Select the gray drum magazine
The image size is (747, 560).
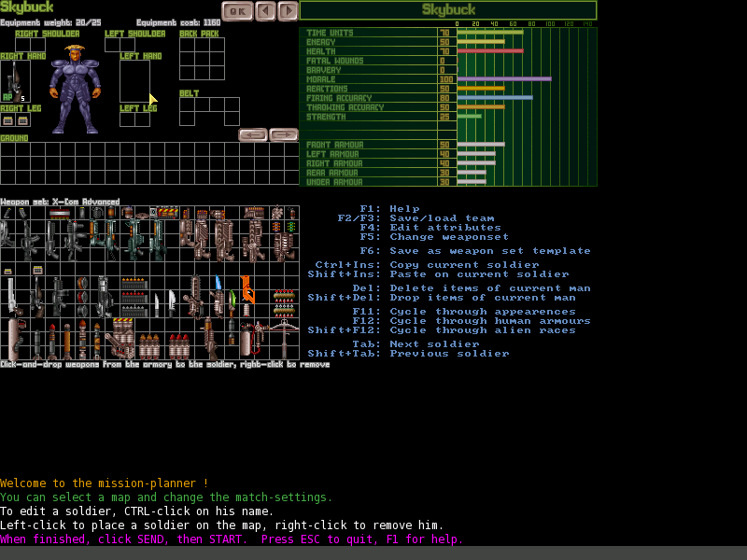pos(83,311)
